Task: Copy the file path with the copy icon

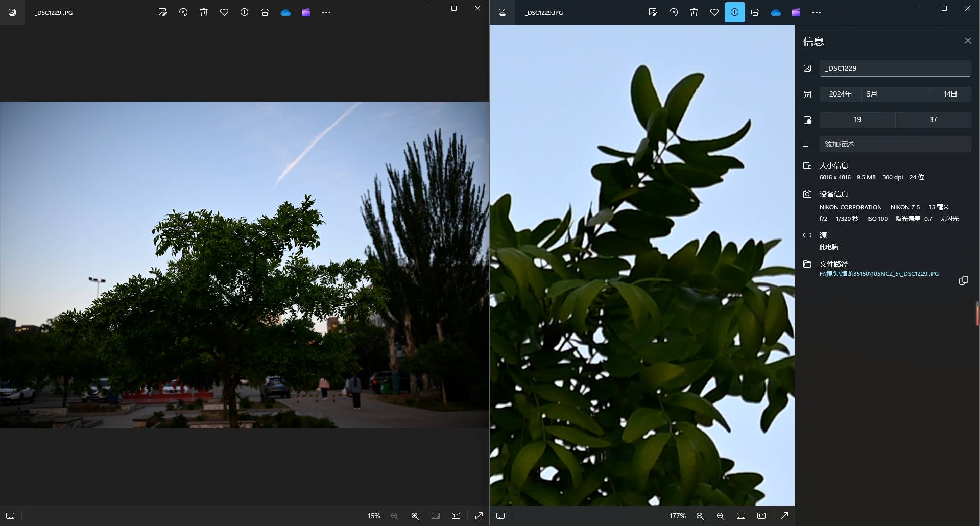Action: point(963,280)
